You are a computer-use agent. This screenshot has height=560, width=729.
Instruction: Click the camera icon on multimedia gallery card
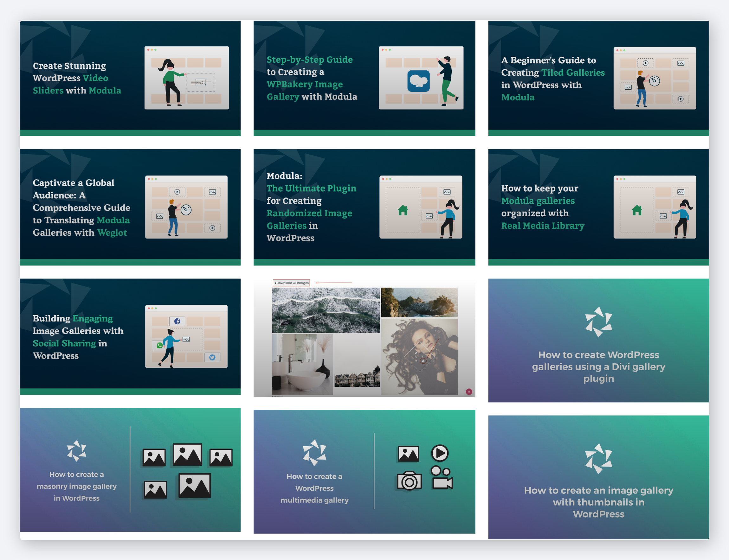coord(409,480)
